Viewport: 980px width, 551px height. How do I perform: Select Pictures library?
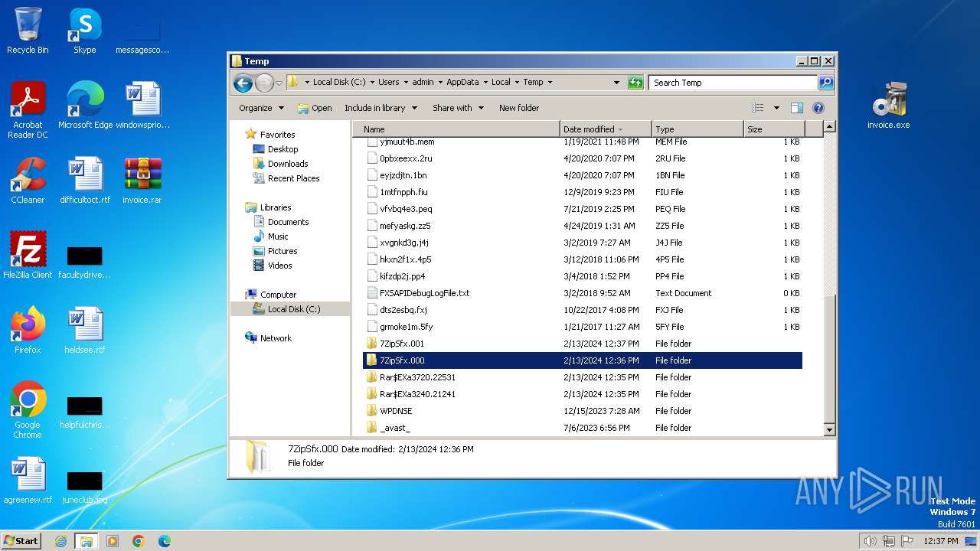coord(282,251)
